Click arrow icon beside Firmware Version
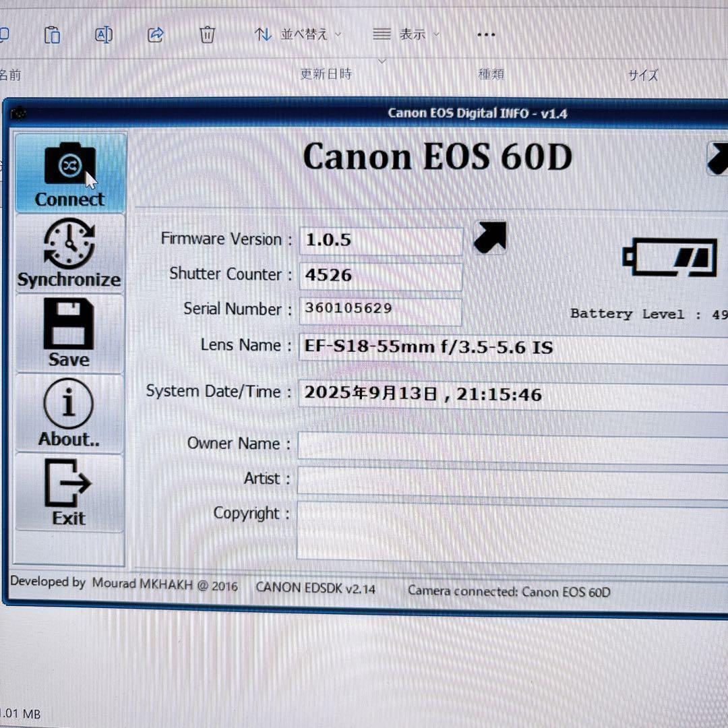Viewport: 728px width, 728px height. pos(490,239)
